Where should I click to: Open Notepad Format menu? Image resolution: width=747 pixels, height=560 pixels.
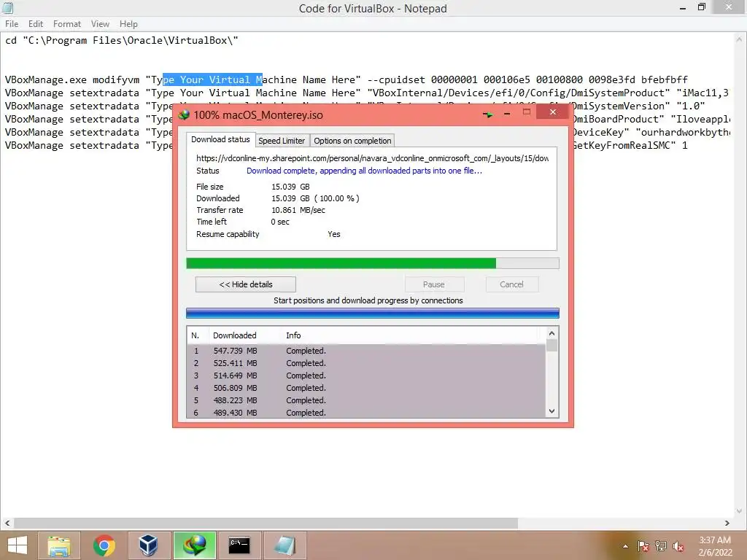[66, 24]
